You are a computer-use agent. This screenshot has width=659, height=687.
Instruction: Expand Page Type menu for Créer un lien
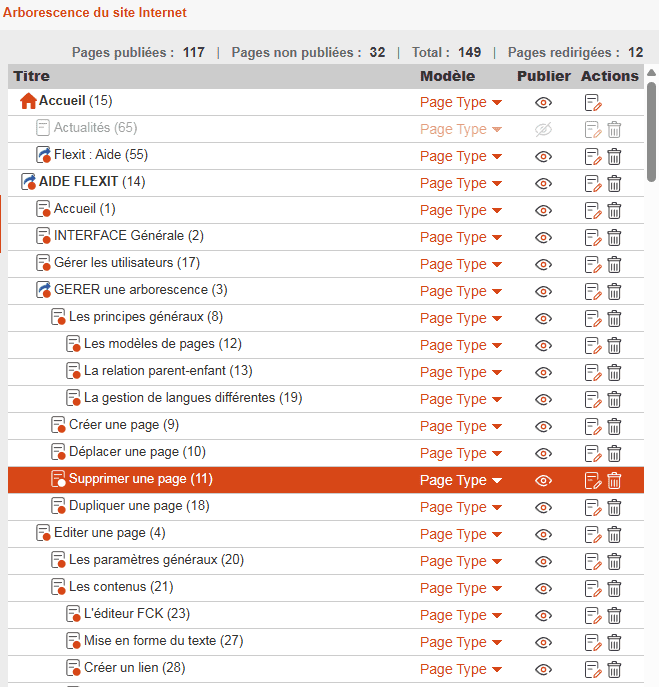pos(460,669)
